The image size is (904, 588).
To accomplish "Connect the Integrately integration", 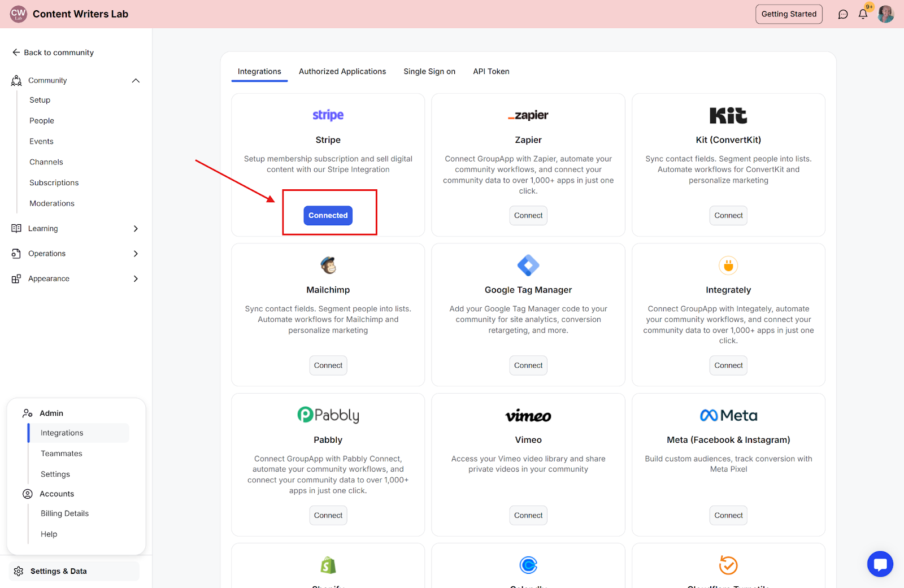I will 728,365.
